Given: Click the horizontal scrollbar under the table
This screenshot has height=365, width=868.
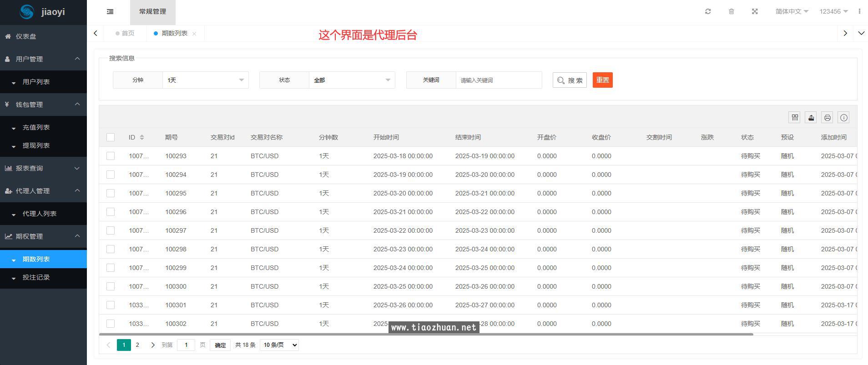Looking at the screenshot, I should pos(426,334).
